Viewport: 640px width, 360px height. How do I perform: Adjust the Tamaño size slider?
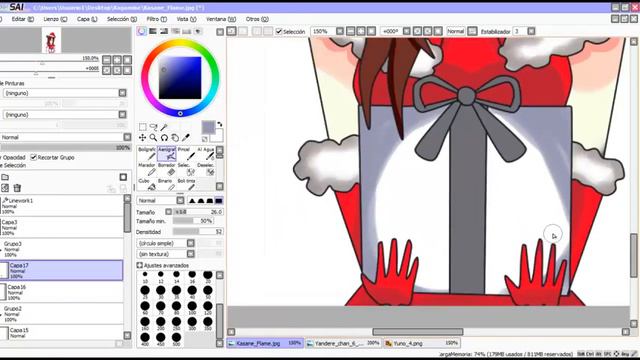198,212
